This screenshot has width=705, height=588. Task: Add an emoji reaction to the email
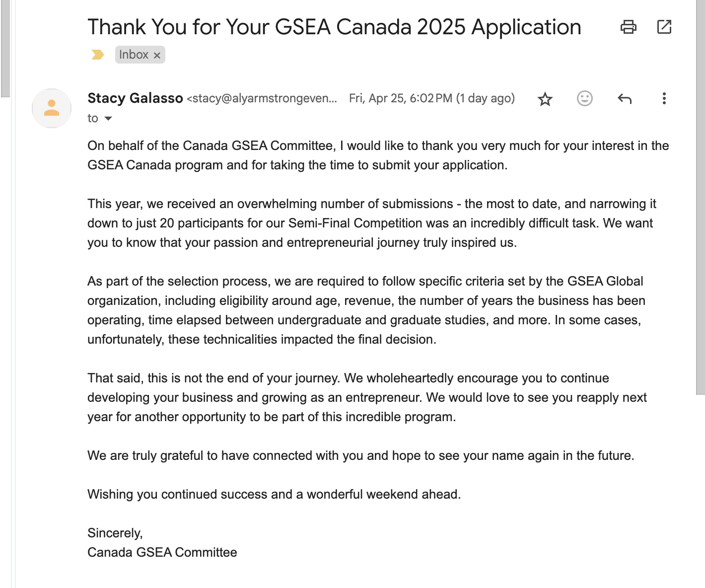click(584, 98)
